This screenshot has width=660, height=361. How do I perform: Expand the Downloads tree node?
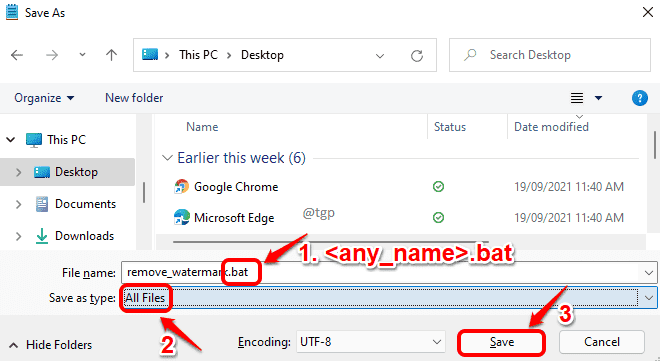(18, 236)
